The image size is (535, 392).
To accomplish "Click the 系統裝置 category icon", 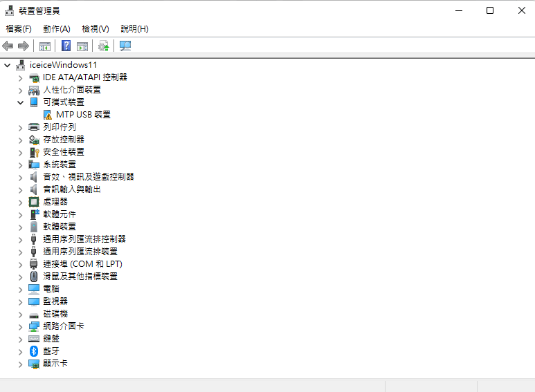I will click(x=34, y=165).
